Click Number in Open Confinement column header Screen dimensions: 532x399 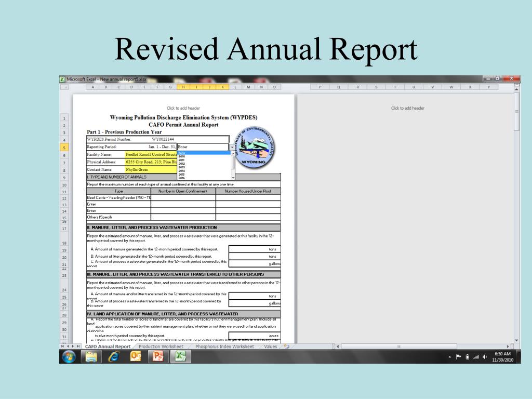pyautogui.click(x=183, y=191)
